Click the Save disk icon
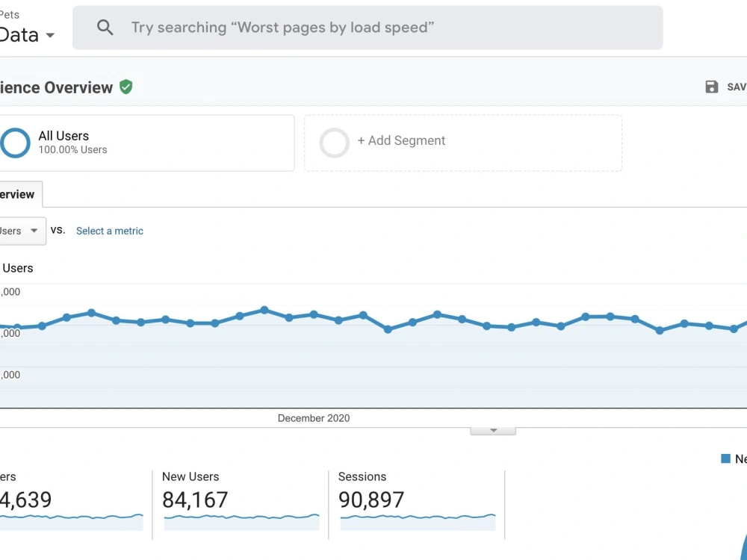Image resolution: width=747 pixels, height=560 pixels. (711, 87)
